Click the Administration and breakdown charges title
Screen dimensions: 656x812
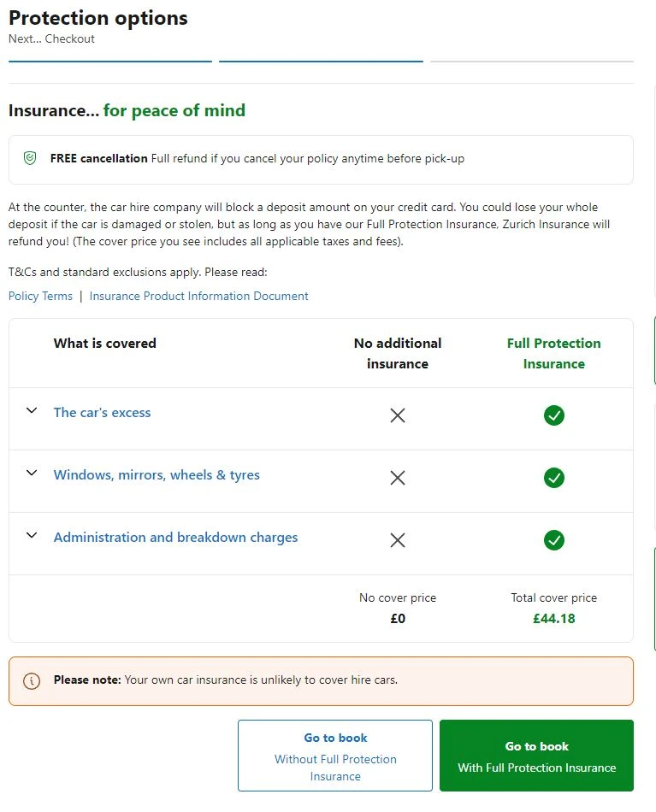tap(175, 538)
